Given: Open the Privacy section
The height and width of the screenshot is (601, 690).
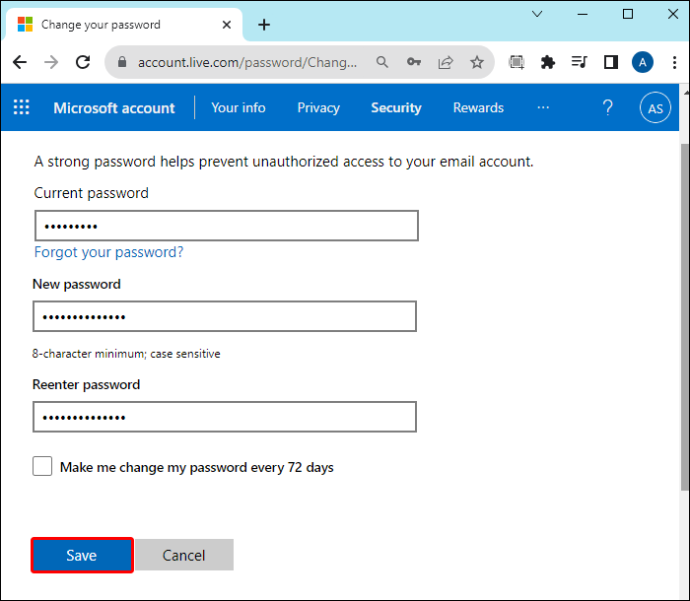Looking at the screenshot, I should point(319,108).
